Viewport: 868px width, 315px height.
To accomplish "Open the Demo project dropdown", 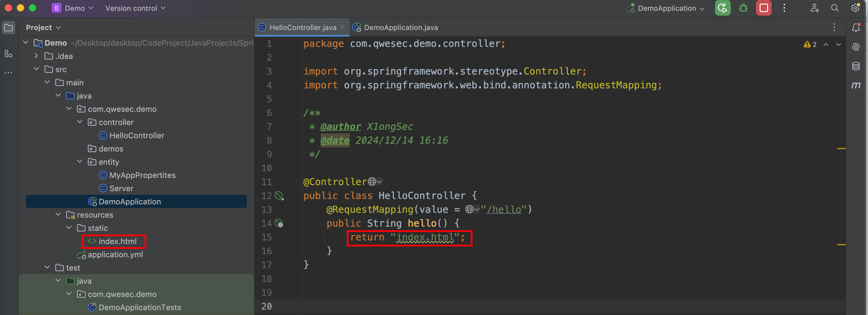I will [73, 8].
